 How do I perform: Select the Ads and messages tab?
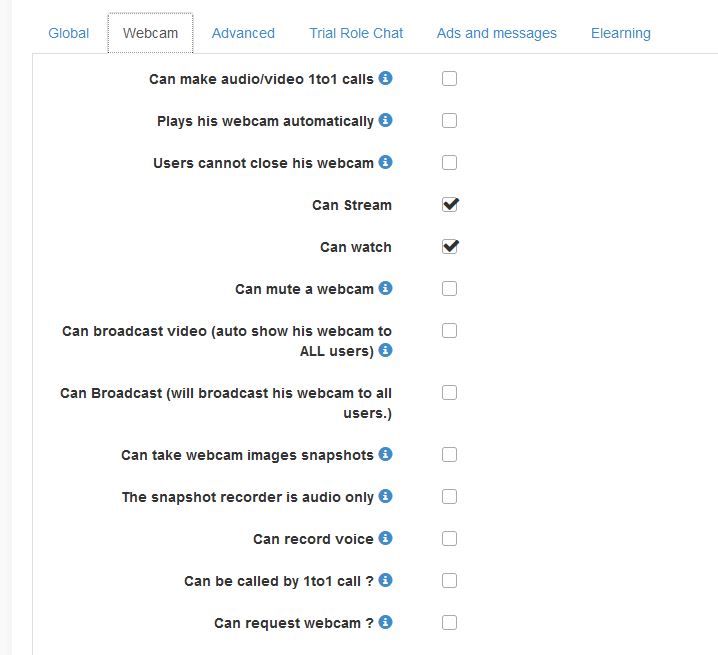pos(497,33)
